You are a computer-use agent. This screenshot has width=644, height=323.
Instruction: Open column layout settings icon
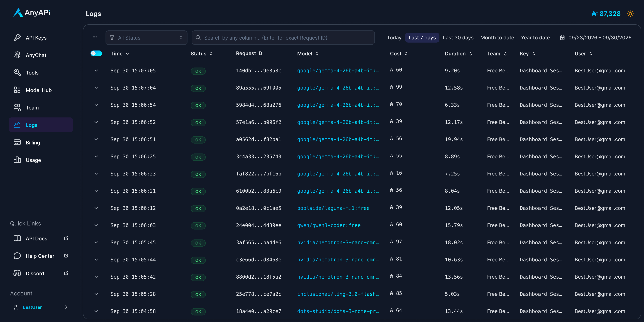click(95, 38)
